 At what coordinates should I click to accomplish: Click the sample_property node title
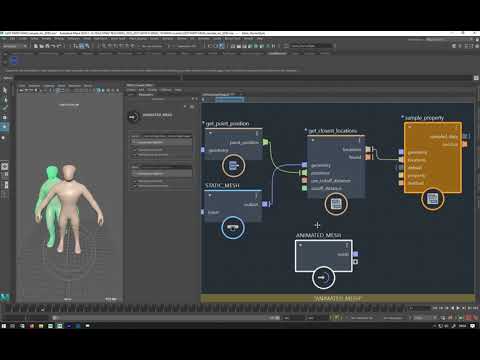coord(424,118)
